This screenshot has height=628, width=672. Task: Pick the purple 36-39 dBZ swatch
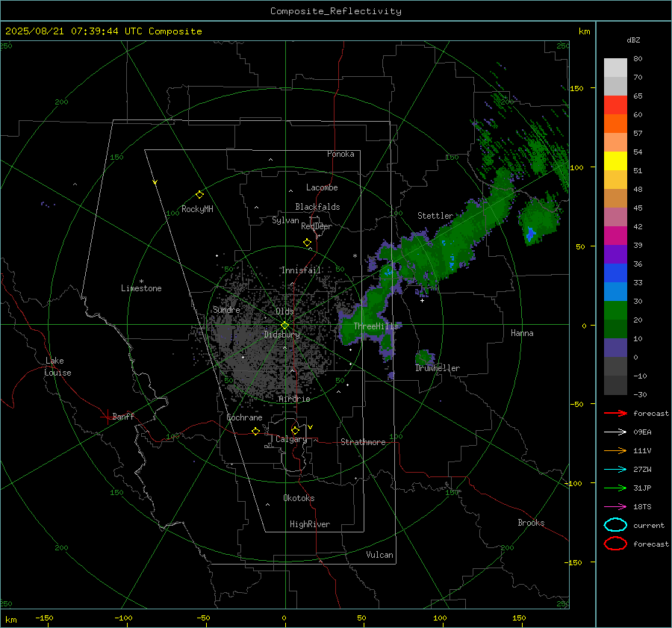(x=615, y=255)
